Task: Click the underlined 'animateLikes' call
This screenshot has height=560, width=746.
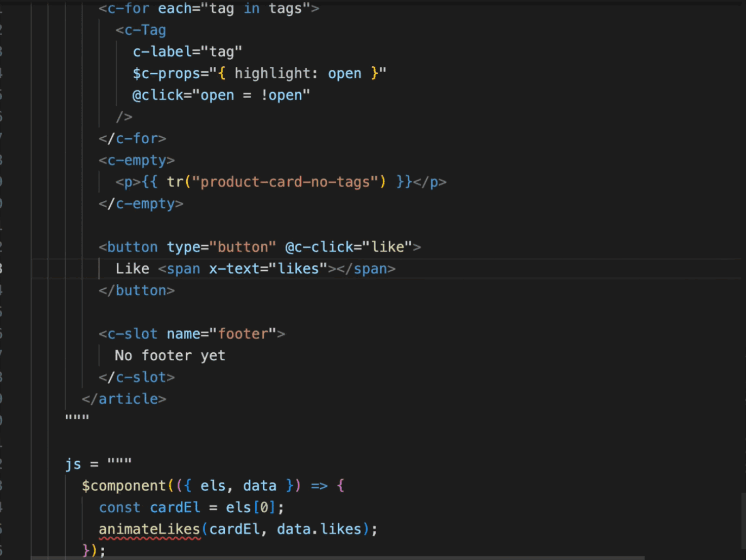Action: coord(149,530)
